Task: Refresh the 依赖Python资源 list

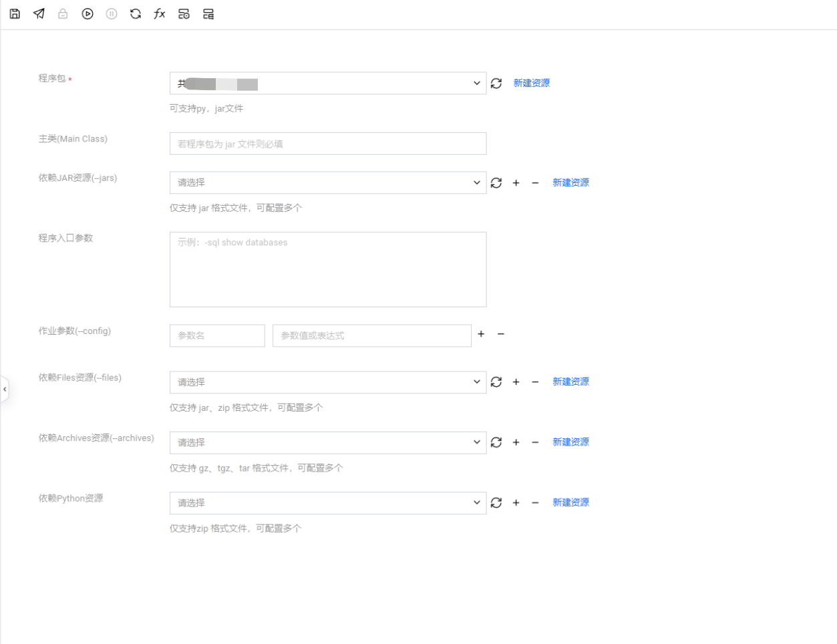Action: click(x=496, y=502)
